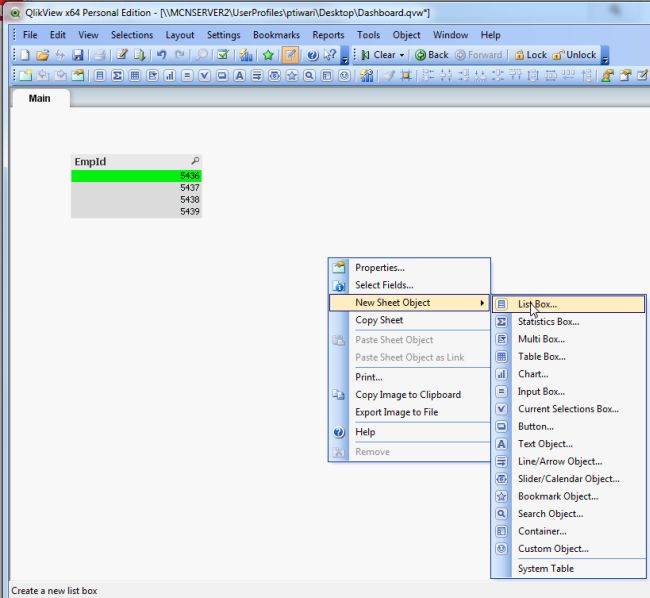Click the Quick Chart wizard icon
This screenshot has height=598, width=650.
click(x=245, y=55)
